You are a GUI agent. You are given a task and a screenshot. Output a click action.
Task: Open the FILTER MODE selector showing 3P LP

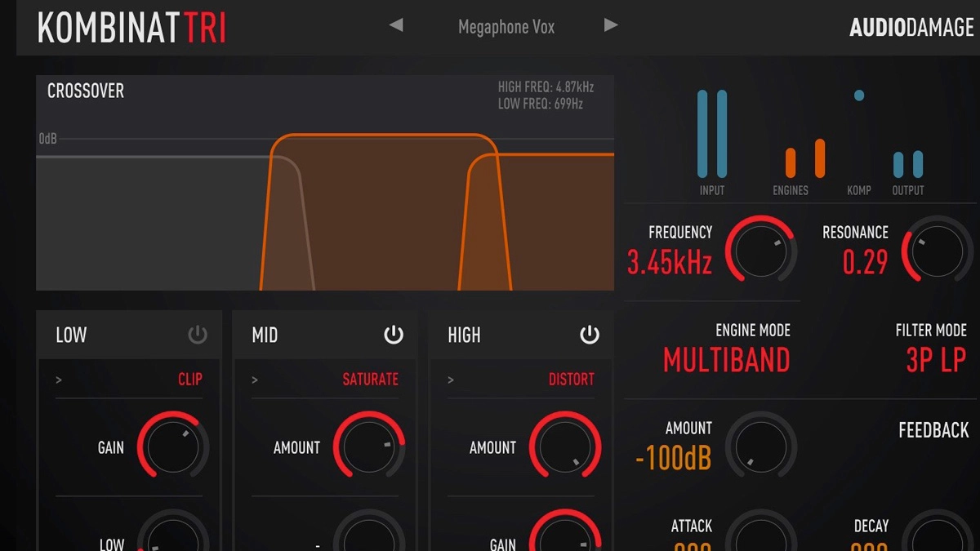(936, 360)
